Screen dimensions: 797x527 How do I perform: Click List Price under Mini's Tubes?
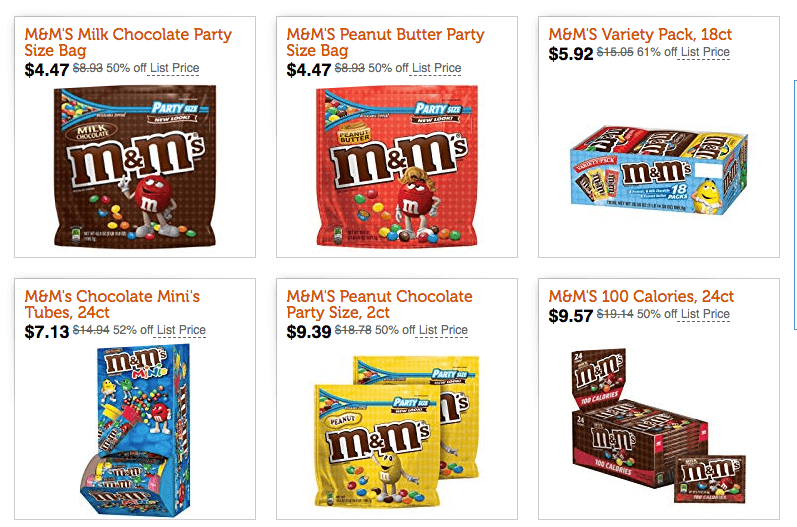(181, 330)
